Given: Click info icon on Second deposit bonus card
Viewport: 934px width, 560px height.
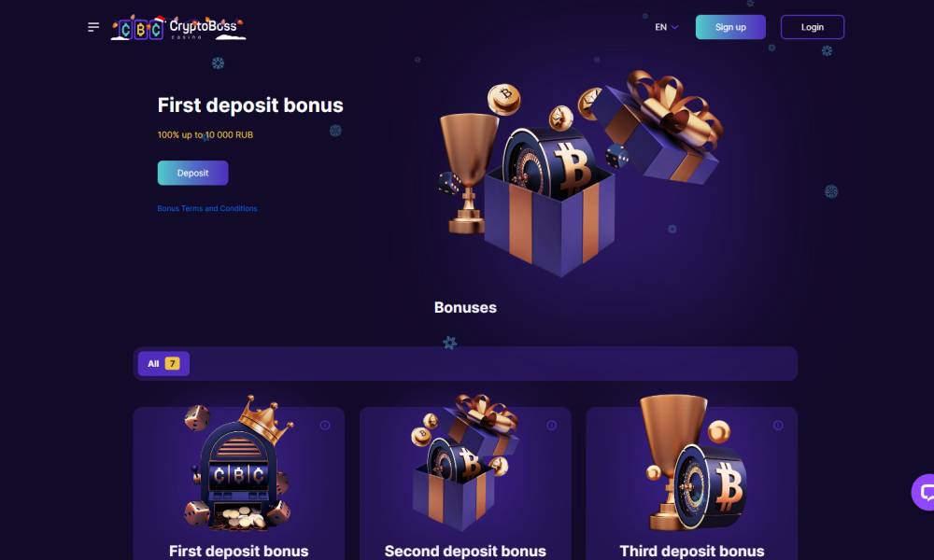Looking at the screenshot, I should (x=552, y=425).
